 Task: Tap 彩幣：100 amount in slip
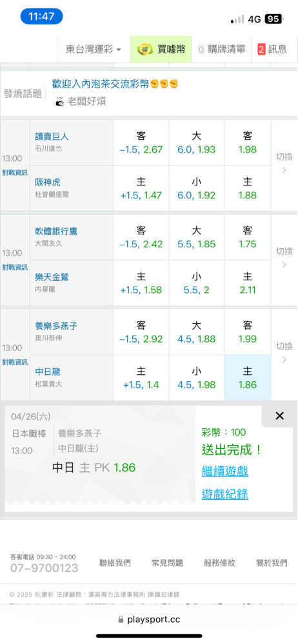(224, 432)
